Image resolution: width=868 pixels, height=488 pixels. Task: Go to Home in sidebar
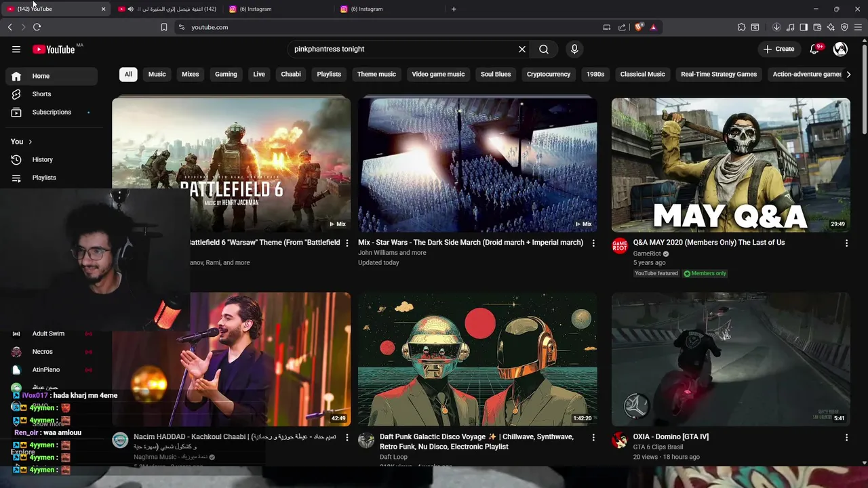tap(52, 76)
